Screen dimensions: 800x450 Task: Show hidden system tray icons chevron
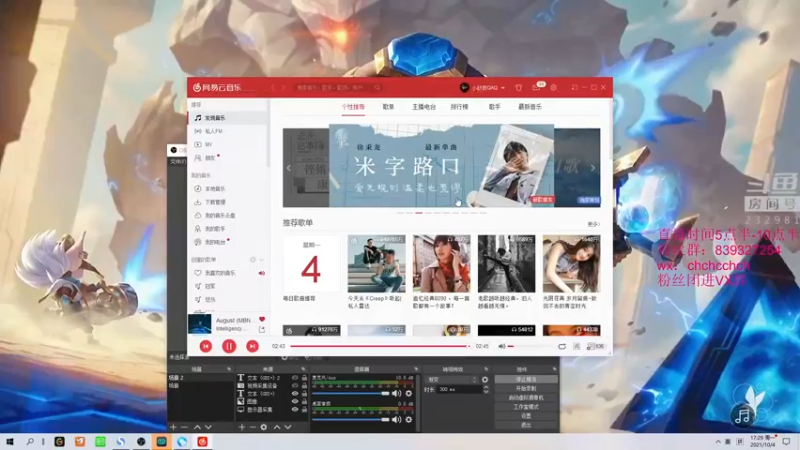pyautogui.click(x=718, y=441)
